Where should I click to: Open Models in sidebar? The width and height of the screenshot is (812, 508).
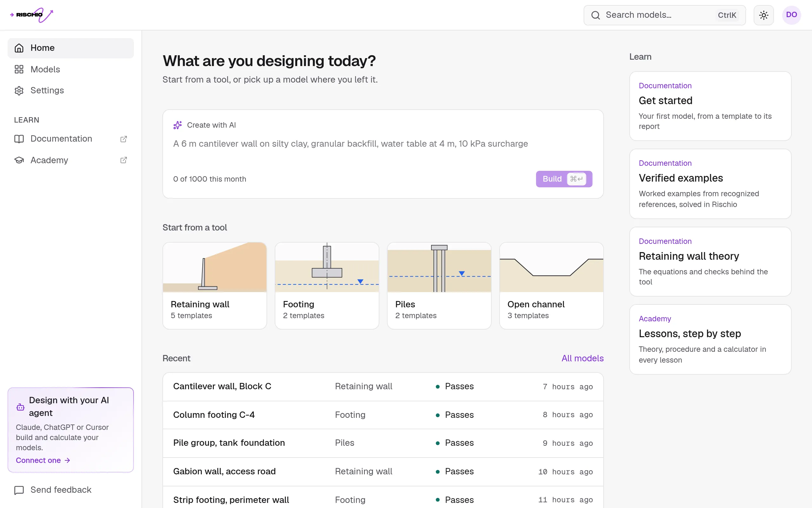tap(70, 69)
